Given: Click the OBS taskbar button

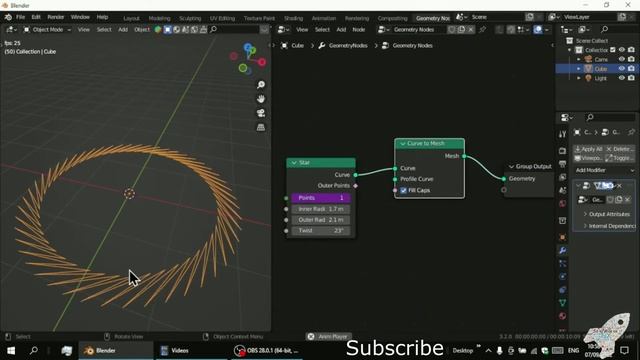Looking at the screenshot, I should (x=268, y=351).
